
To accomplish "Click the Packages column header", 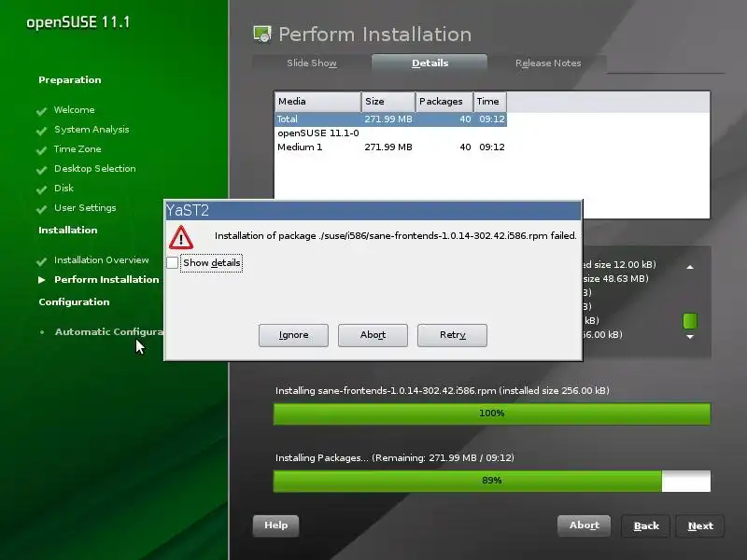I will click(444, 102).
